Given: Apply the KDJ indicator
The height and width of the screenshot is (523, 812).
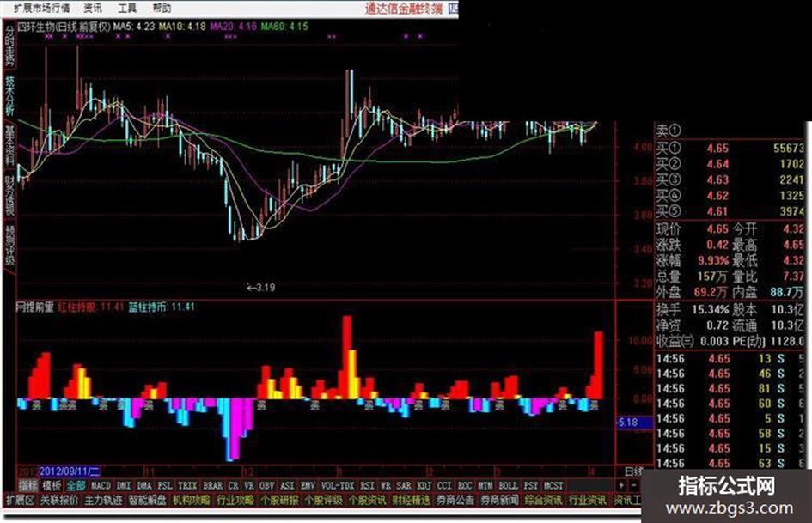Looking at the screenshot, I should 424,486.
